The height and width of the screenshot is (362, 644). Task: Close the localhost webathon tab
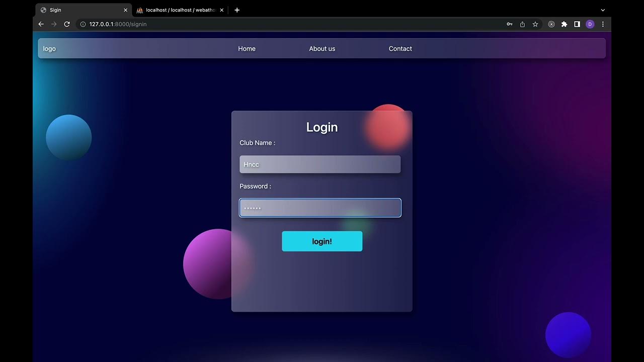[x=222, y=10]
